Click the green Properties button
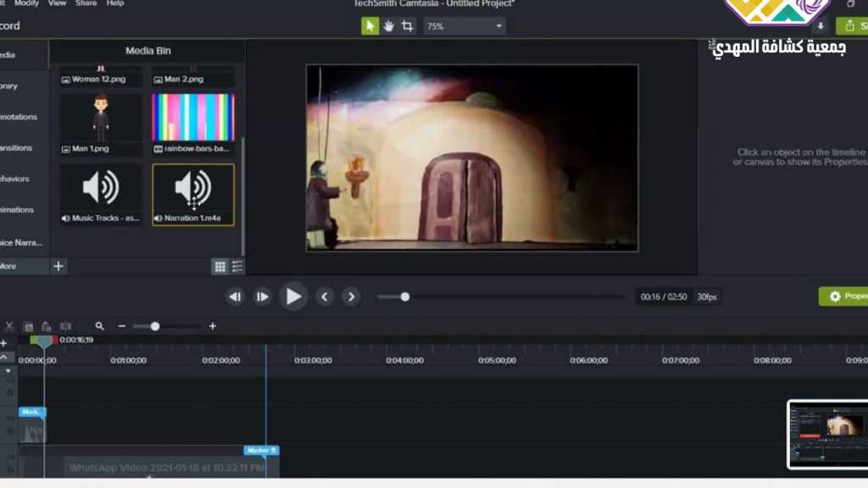This screenshot has height=488, width=868. (x=843, y=297)
